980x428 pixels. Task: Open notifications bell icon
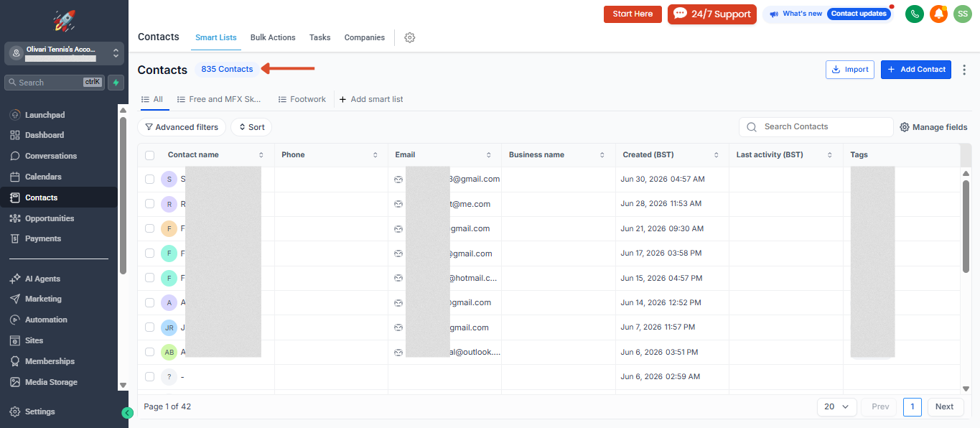click(x=938, y=14)
